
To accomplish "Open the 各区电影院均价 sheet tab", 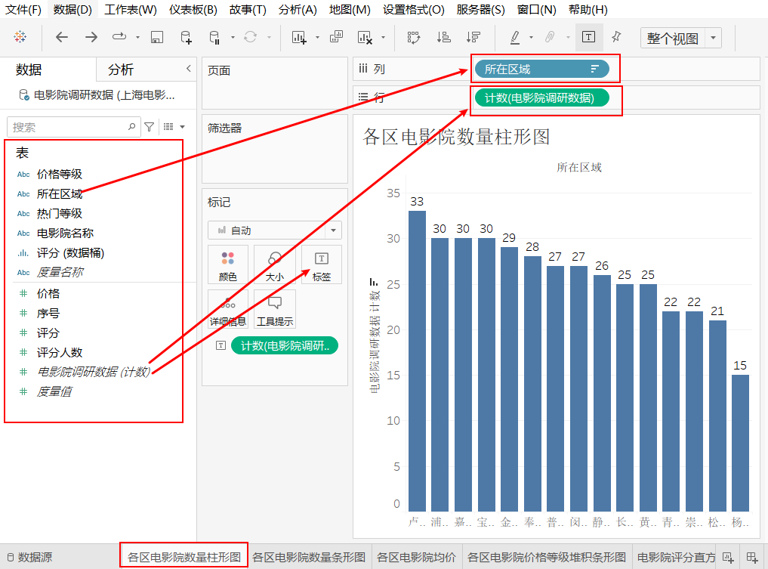I will tap(416, 557).
